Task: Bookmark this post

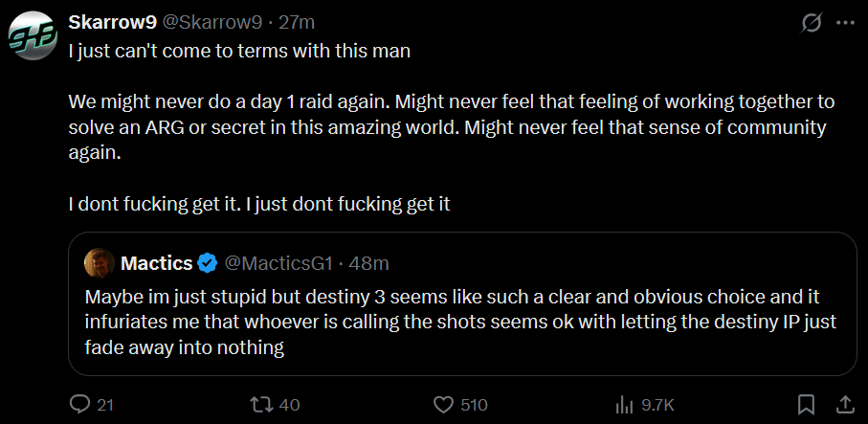Action: (806, 405)
